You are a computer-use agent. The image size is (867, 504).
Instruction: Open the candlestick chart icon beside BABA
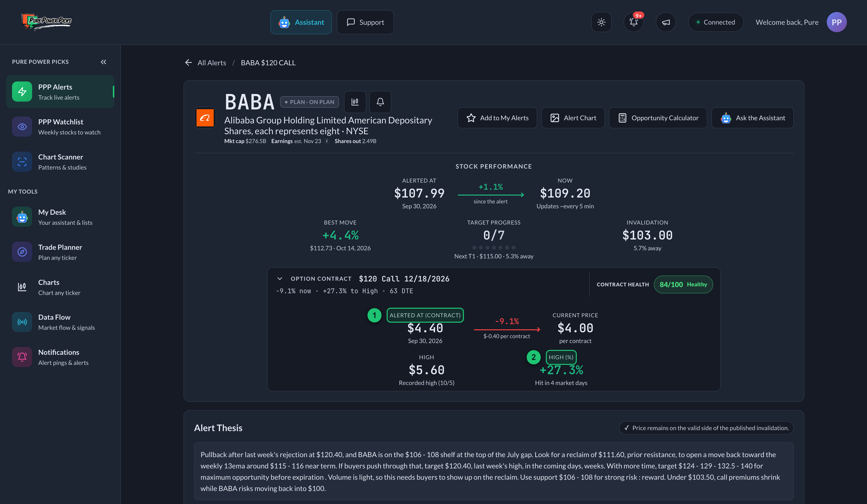pos(355,102)
